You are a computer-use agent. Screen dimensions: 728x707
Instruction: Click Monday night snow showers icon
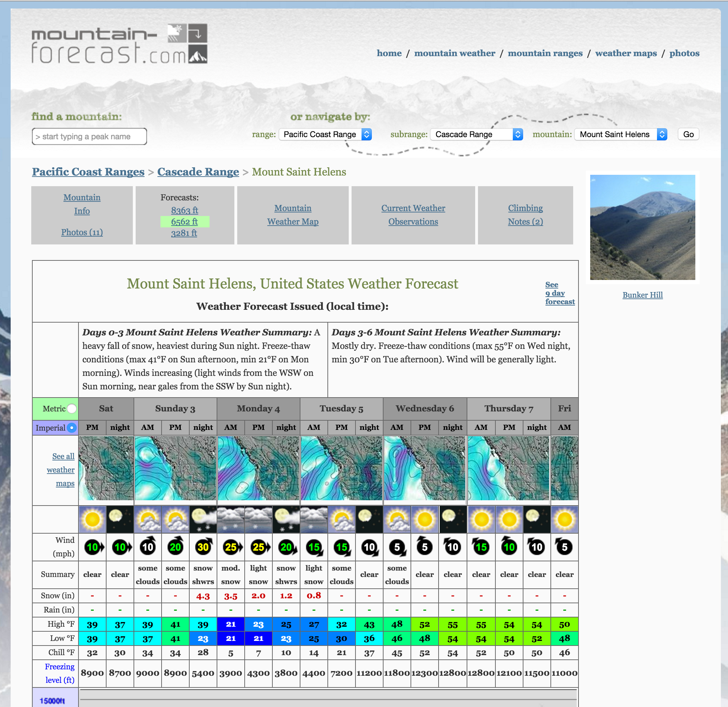coord(286,519)
